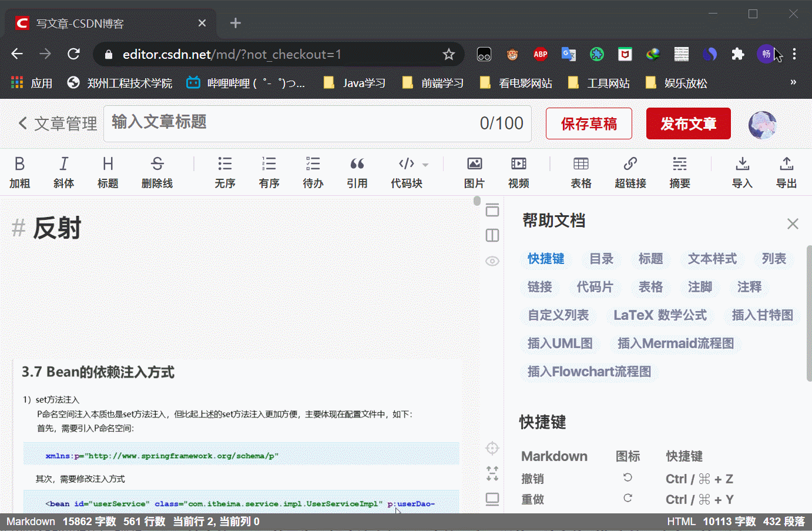Go back in browser history

point(17,54)
